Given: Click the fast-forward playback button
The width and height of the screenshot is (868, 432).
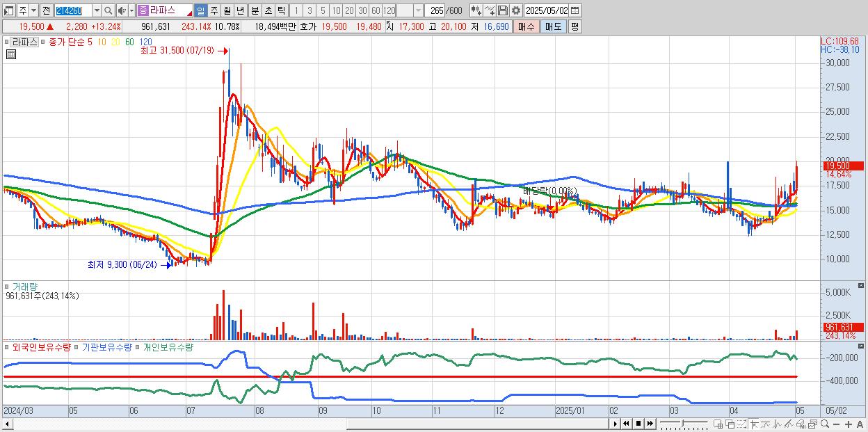Looking at the screenshot, I should 650,424.
